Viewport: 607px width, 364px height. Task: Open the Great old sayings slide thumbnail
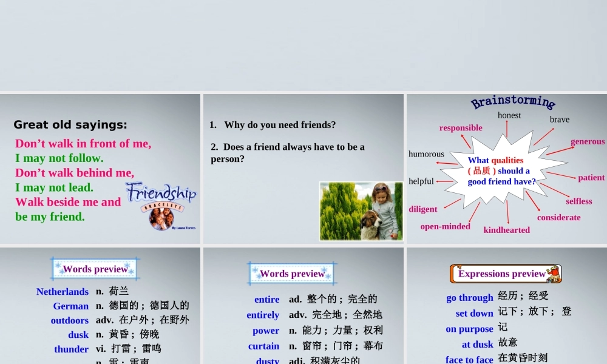(x=100, y=169)
